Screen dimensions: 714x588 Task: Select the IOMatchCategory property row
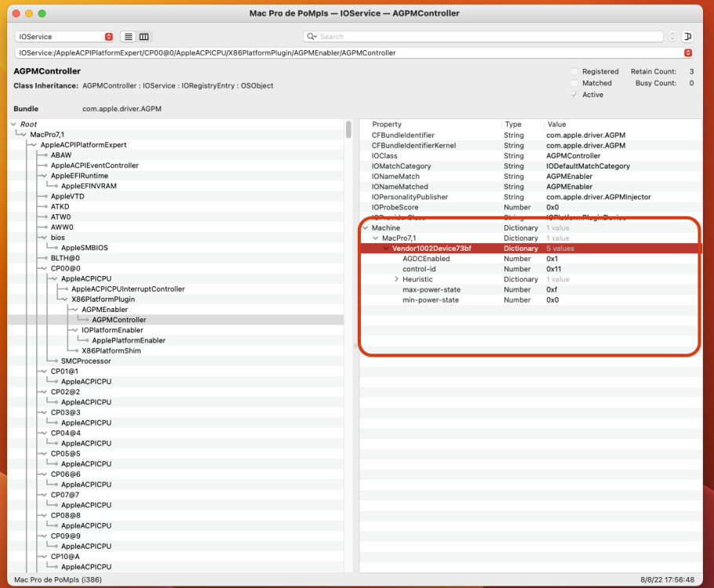pos(530,166)
